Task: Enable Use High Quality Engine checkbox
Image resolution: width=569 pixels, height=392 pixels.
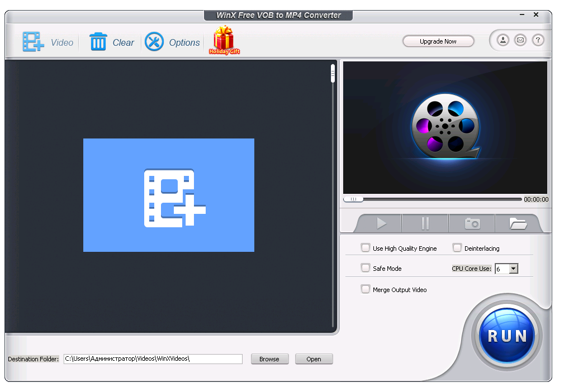Action: pyautogui.click(x=366, y=248)
